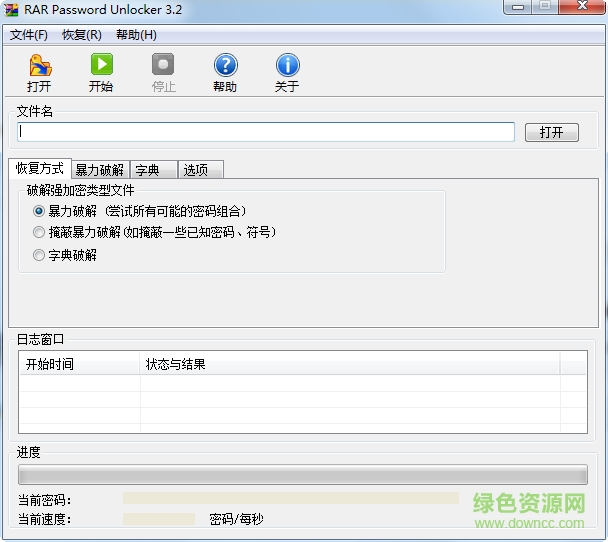Viewport: 608px width, 542px height.
Task: Click the 进度 progress bar
Action: tap(302, 475)
